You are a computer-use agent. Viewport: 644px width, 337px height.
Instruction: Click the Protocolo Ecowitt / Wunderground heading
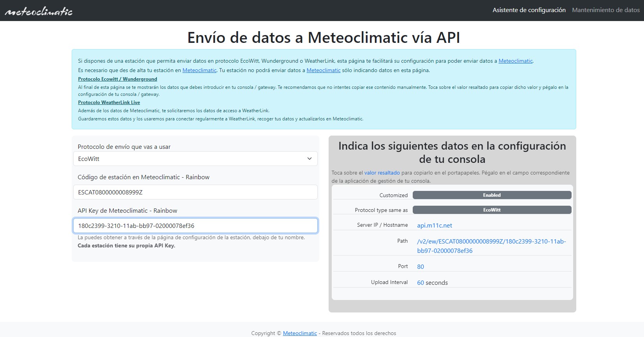118,79
